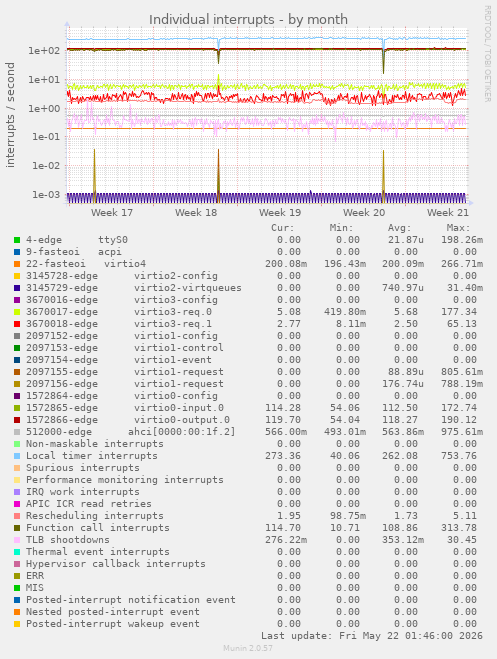Click the 4-edge ttyS0 legend label
The width and height of the screenshot is (497, 659).
77,240
